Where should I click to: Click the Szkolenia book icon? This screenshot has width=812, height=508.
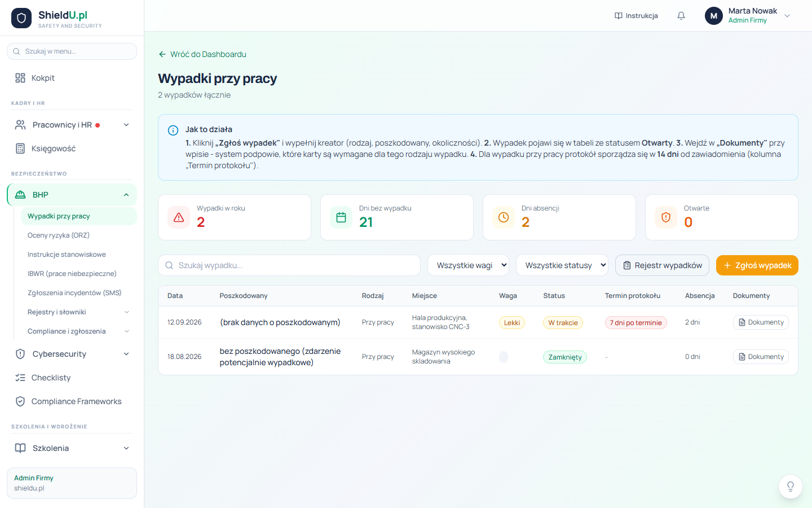(x=20, y=448)
